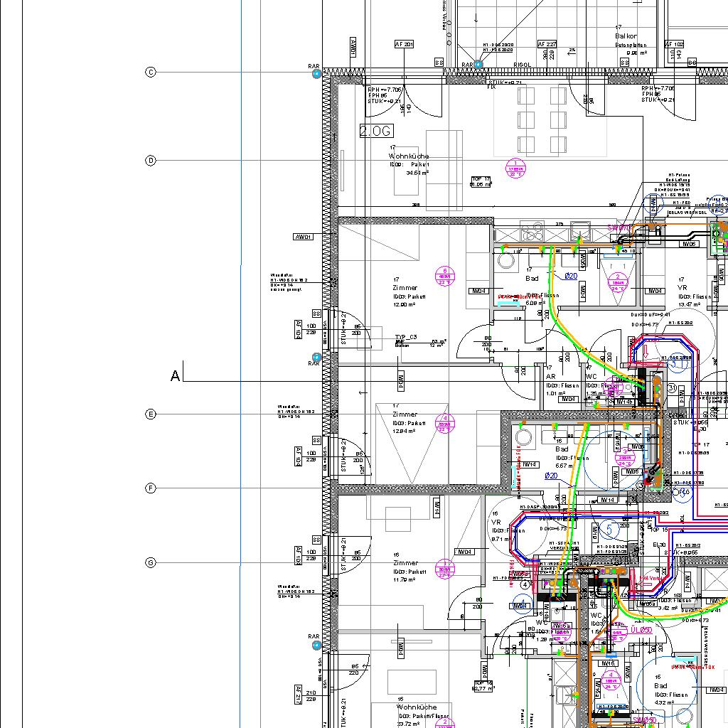This screenshot has width=728, height=728.
Task: Click RAR blue drain marker at axis C
Action: 316,74
